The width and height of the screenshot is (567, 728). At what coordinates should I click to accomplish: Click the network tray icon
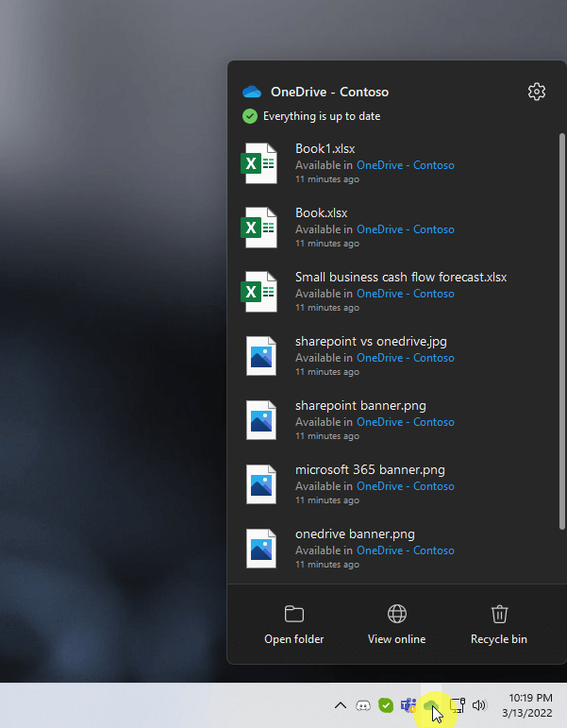click(x=457, y=705)
